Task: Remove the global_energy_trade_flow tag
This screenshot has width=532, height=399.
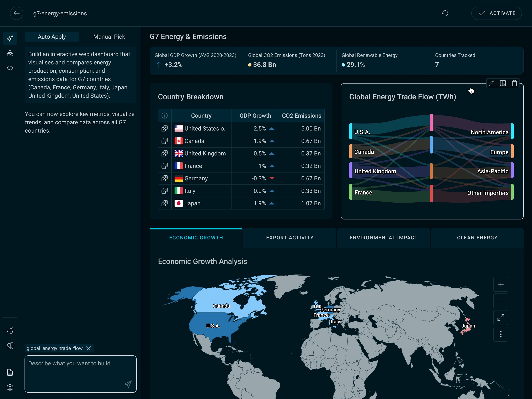Action: click(89, 348)
